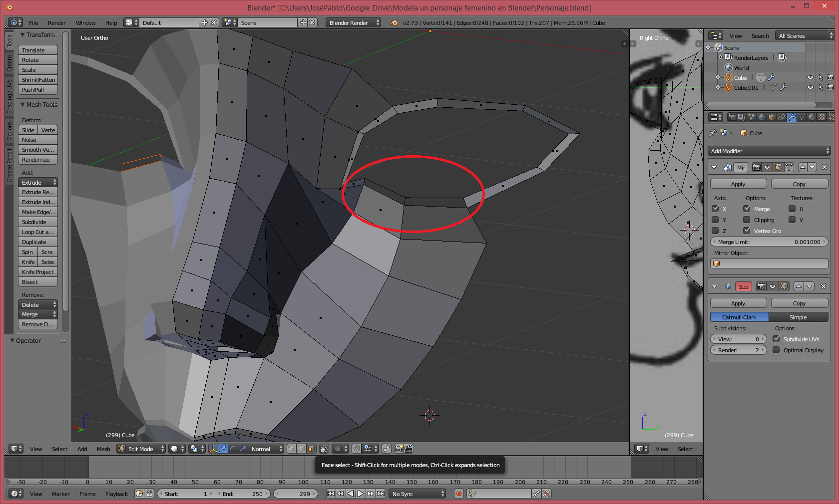
Task: Open the World properties globe icon
Action: (x=762, y=117)
